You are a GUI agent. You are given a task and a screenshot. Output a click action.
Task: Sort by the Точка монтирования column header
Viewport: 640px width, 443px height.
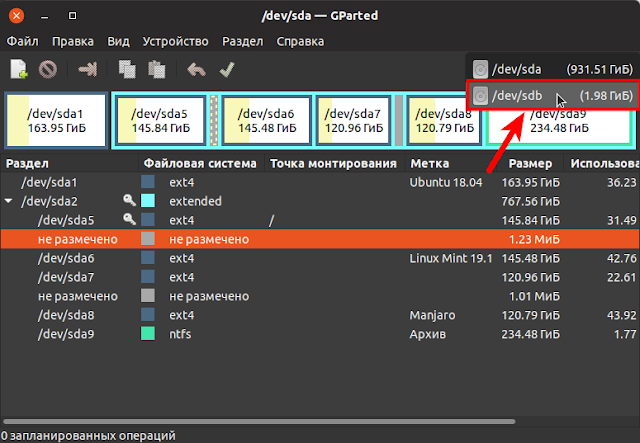coord(335,163)
